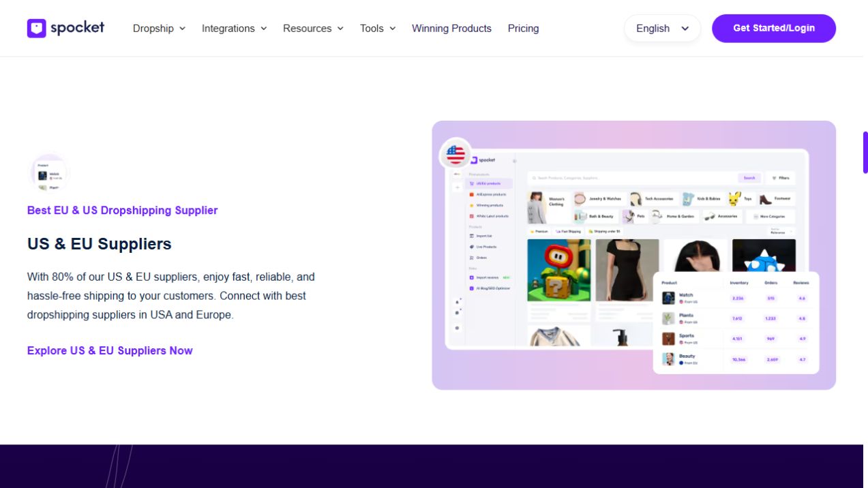The width and height of the screenshot is (868, 488).
Task: Click the Plants row in the product table
Action: coord(736,318)
